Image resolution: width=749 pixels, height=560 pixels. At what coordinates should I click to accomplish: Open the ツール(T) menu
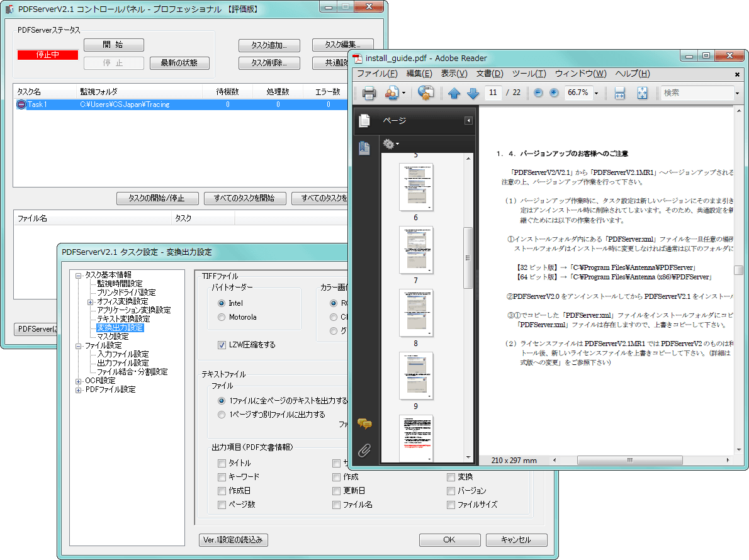(x=529, y=74)
